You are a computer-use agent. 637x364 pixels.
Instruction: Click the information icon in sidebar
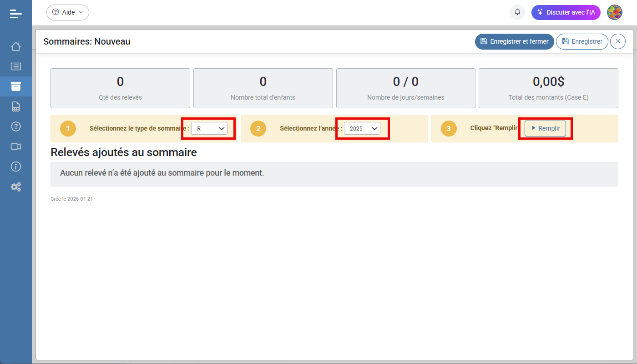click(x=16, y=167)
